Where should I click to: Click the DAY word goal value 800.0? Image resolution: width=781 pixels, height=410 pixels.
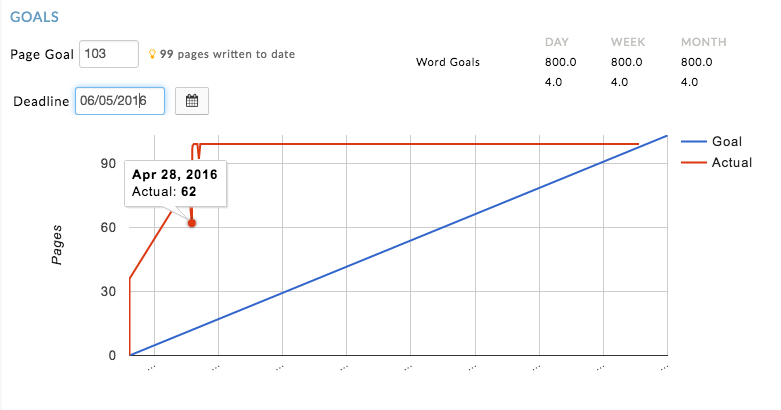[560, 62]
